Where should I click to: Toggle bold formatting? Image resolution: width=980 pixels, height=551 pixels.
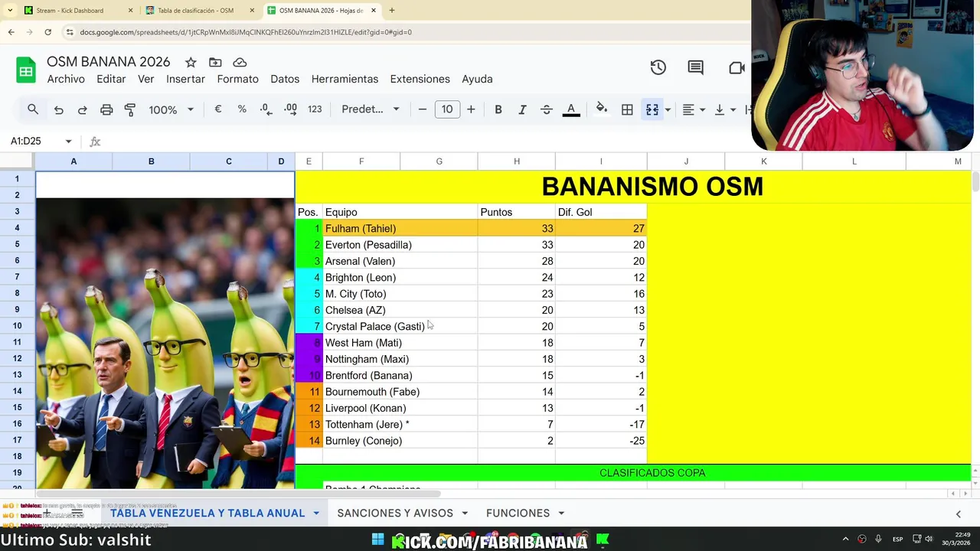498,109
